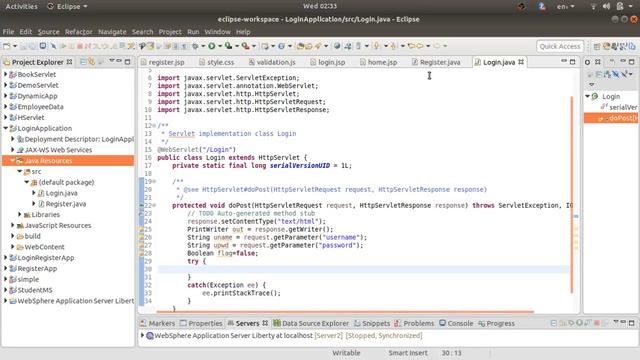
Task: Switch to the register.jsp editor tab
Action: coord(162,62)
